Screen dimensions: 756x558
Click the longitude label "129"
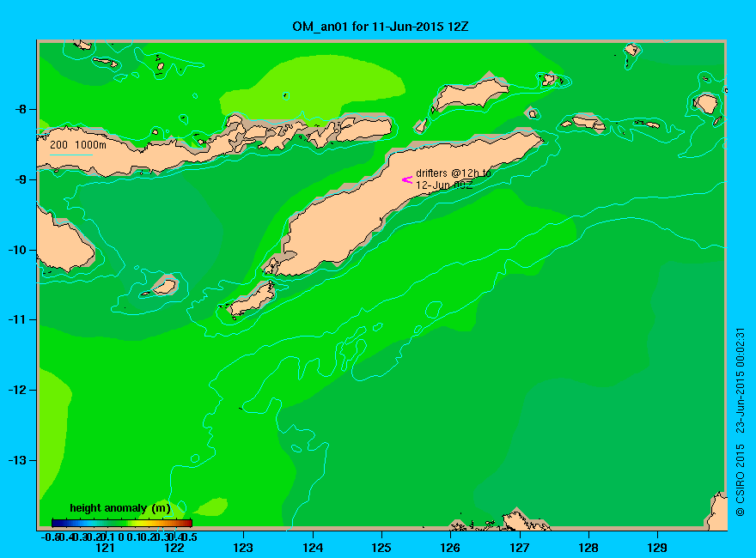coord(658,548)
